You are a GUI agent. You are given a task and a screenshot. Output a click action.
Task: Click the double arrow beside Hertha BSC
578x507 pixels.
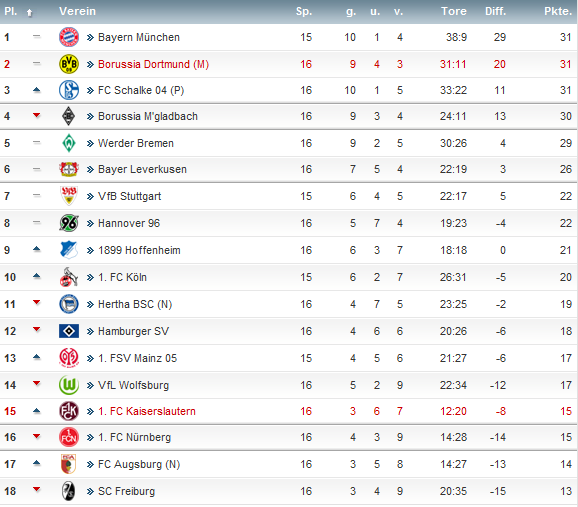click(90, 305)
